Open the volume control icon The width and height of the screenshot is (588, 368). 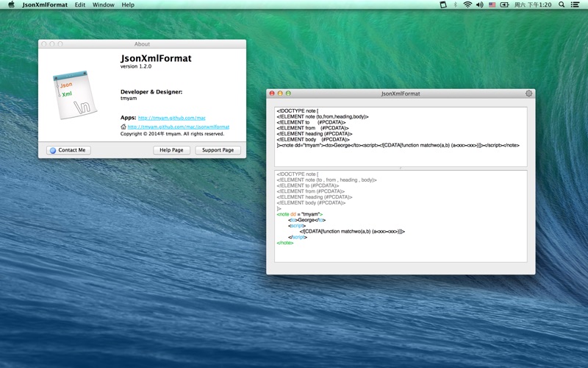480,4
